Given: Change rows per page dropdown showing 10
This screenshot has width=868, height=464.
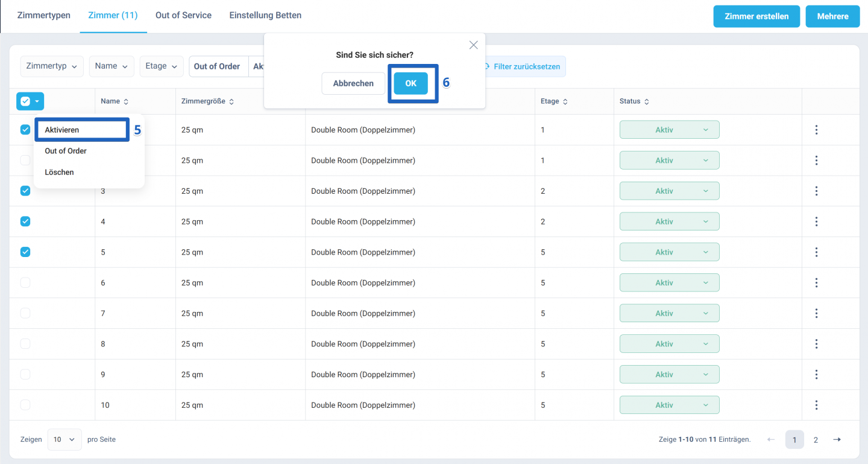Looking at the screenshot, I should 65,439.
